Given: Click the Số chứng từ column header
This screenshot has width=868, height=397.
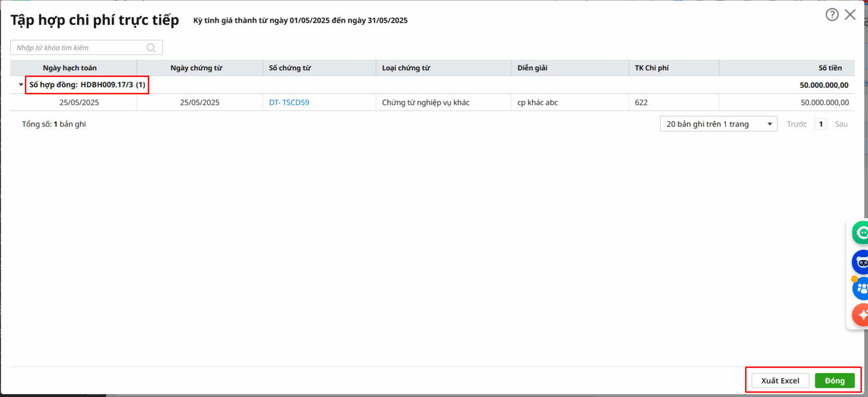Looking at the screenshot, I should click(x=320, y=68).
